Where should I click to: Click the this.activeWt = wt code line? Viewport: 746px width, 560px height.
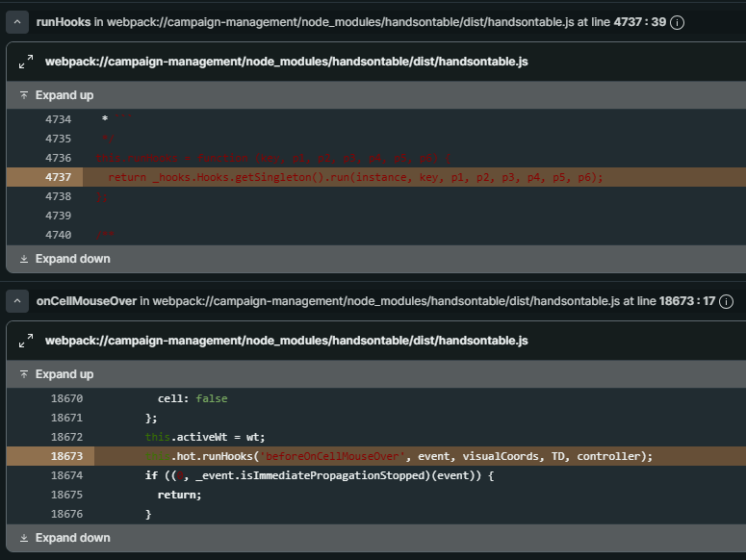204,437
